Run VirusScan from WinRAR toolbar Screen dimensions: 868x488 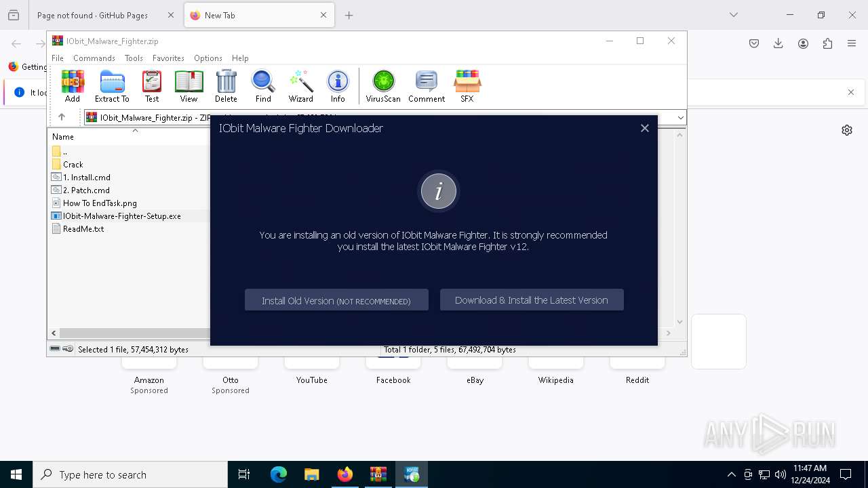tap(383, 86)
